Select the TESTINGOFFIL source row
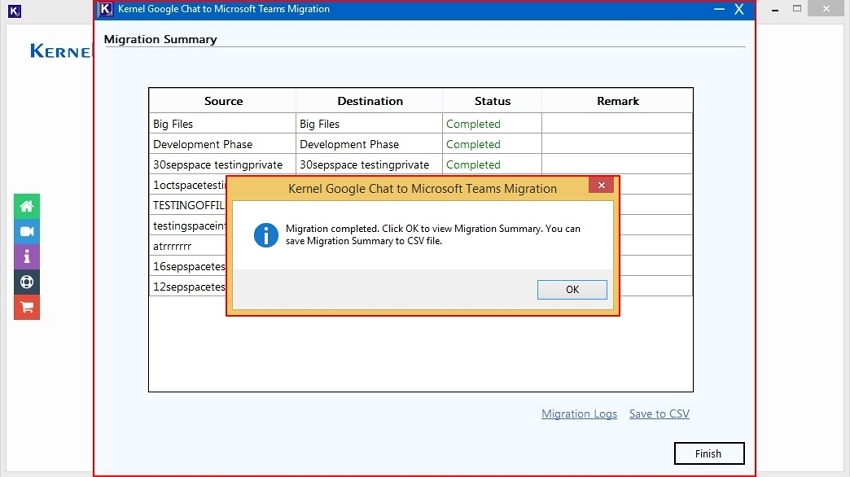 point(188,205)
